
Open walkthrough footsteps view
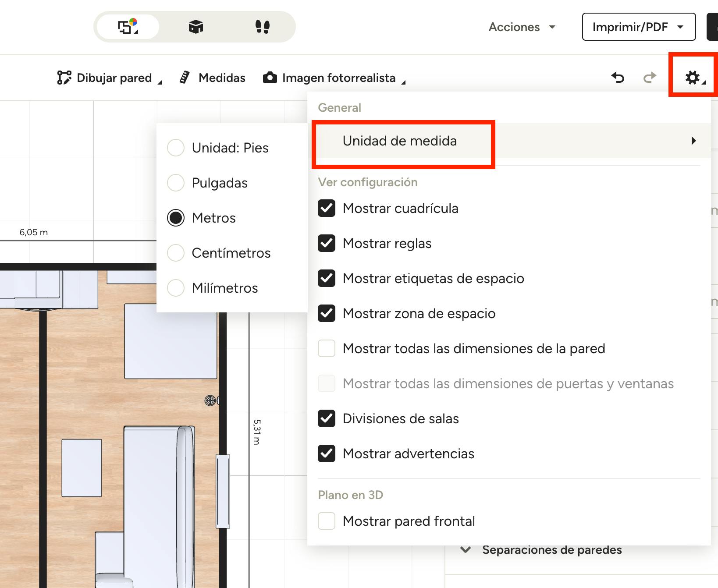click(x=262, y=27)
